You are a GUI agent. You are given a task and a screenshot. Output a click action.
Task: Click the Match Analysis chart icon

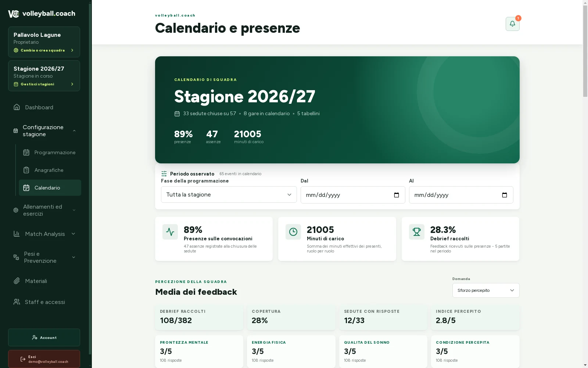click(17, 234)
